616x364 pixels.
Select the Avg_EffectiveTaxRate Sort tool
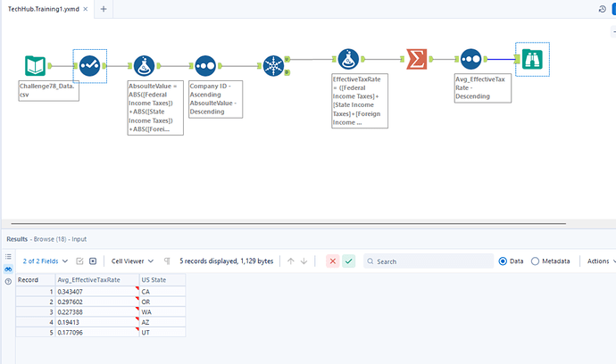tap(471, 60)
